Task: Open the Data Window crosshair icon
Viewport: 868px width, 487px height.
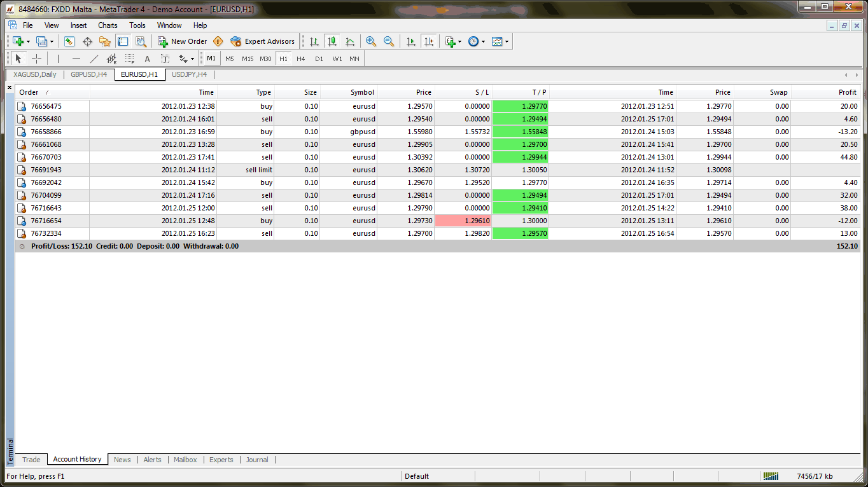Action: 87,41
